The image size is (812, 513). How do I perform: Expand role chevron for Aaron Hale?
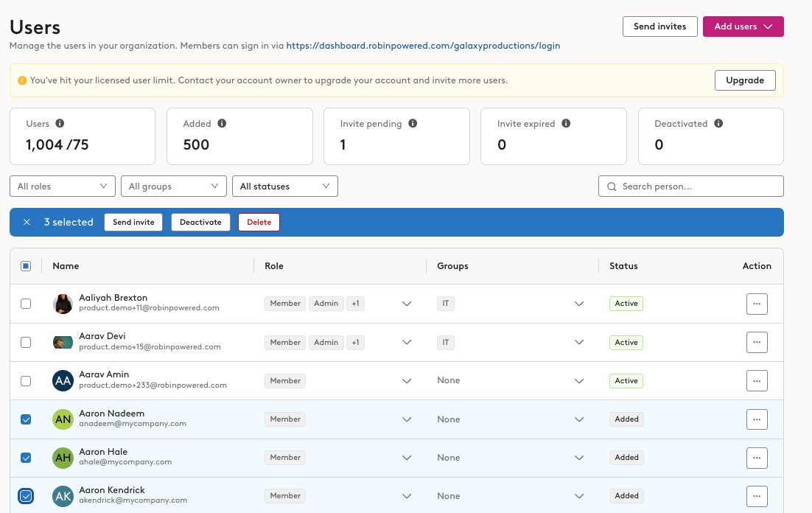407,458
